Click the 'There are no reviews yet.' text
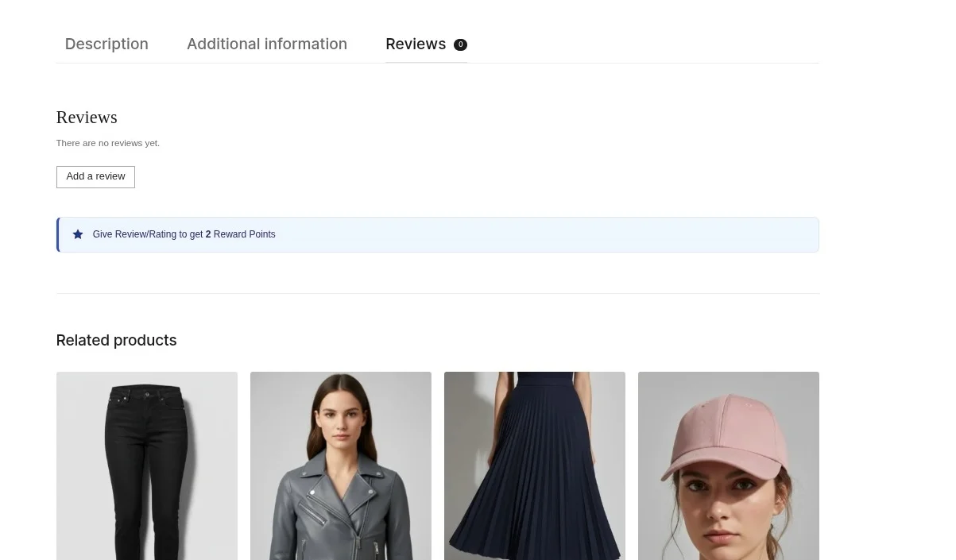 pyautogui.click(x=108, y=143)
